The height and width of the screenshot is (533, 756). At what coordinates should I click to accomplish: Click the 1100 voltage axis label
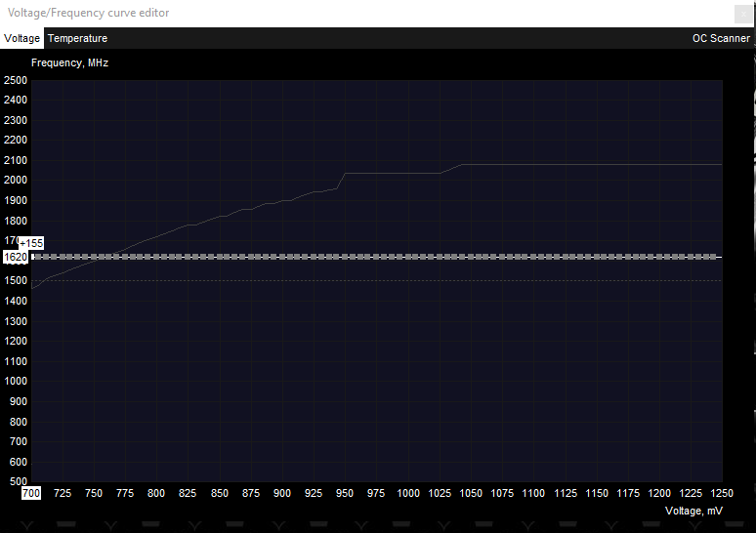click(x=533, y=493)
